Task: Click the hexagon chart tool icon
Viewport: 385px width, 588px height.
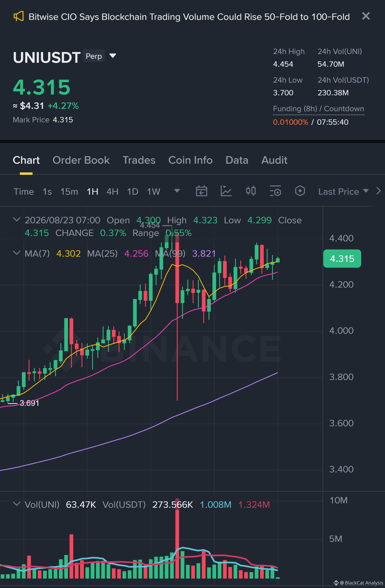Action: point(300,191)
